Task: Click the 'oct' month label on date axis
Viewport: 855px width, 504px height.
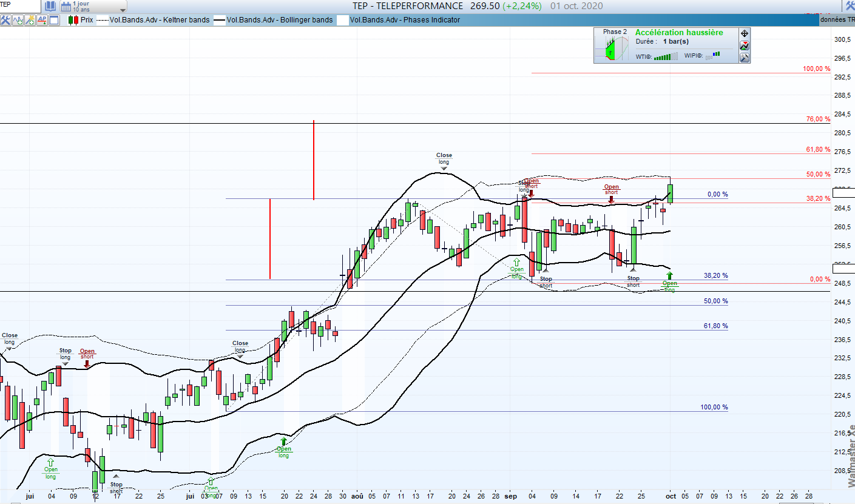Action: point(670,496)
